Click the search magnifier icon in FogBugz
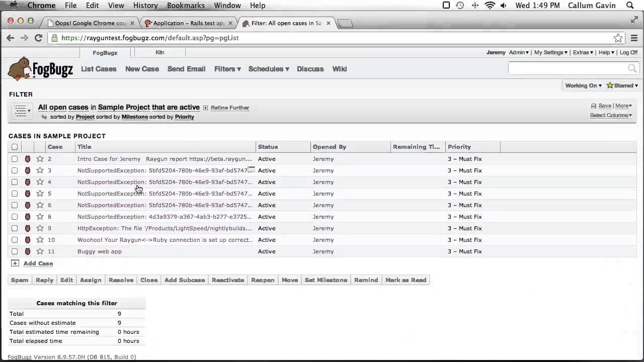 (632, 68)
